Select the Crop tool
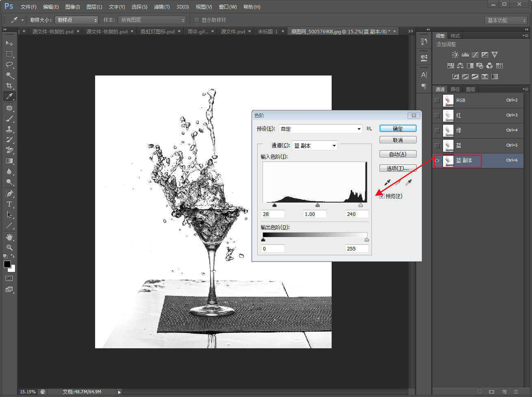532x397 pixels. point(9,86)
